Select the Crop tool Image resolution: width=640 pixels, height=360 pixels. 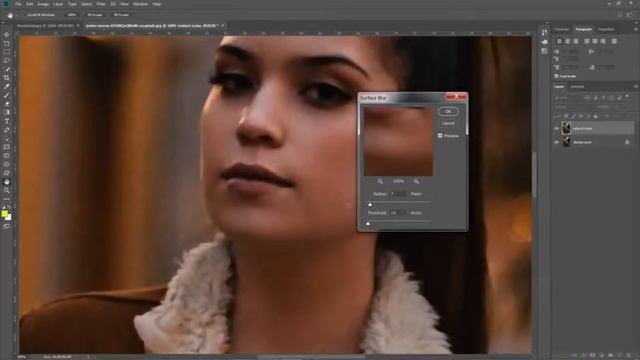[7, 78]
